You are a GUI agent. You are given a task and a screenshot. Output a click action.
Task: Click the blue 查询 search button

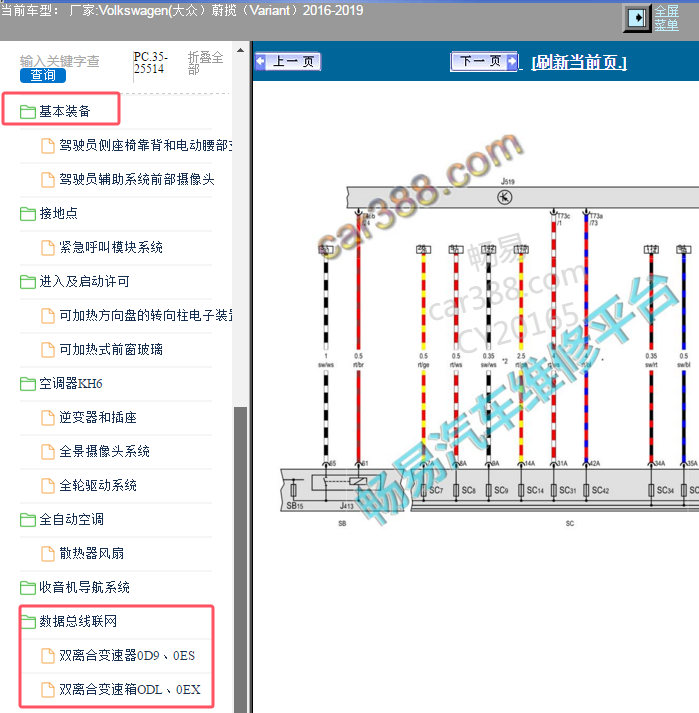point(43,75)
